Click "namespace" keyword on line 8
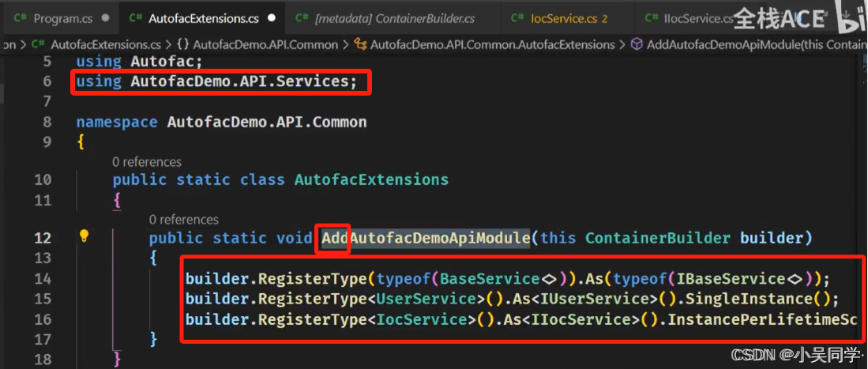 point(117,122)
